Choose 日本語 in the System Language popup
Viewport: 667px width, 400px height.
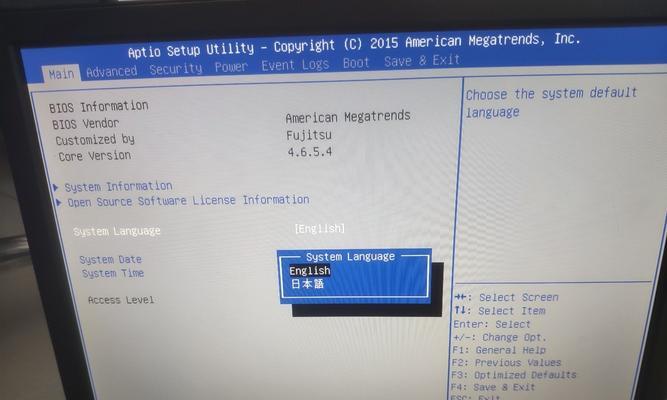308,284
